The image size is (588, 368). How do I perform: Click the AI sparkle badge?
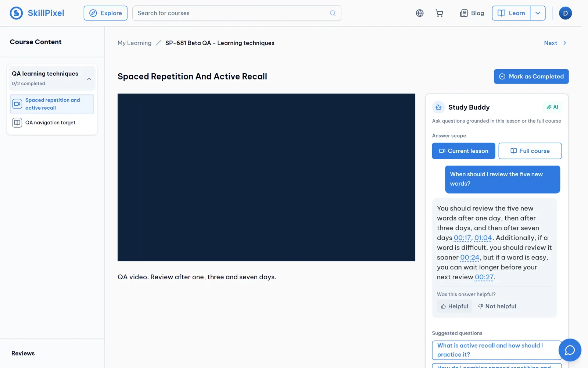point(552,107)
